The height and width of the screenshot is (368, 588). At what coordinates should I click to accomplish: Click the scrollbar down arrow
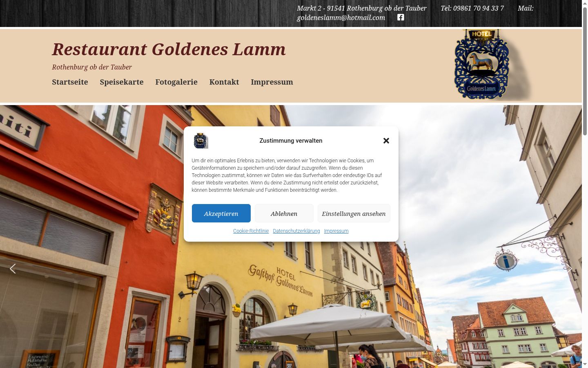point(585,364)
